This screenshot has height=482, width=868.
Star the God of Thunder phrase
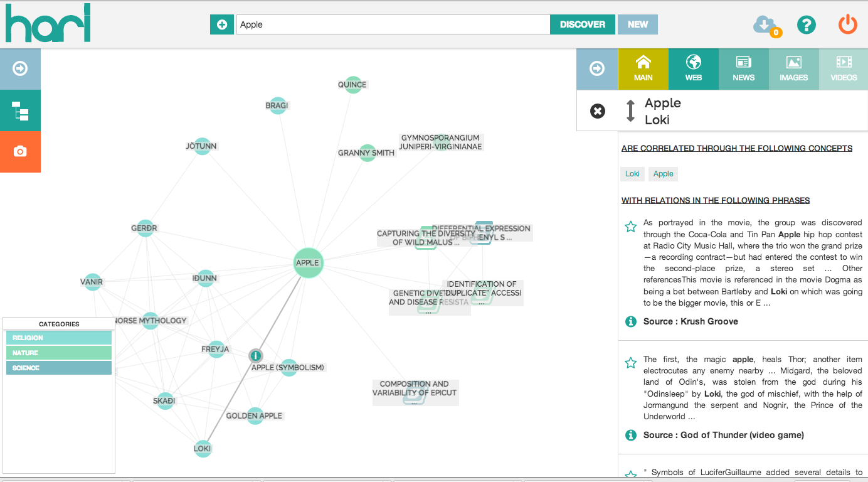[631, 363]
